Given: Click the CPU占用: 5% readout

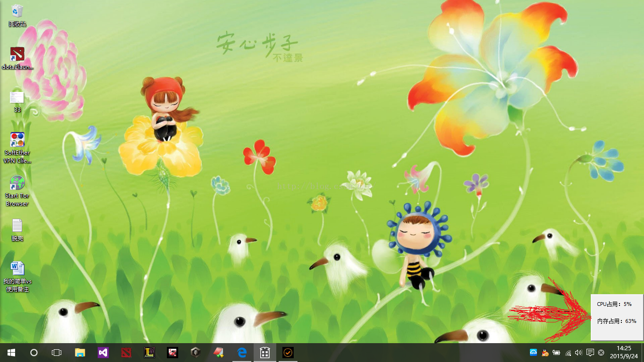Looking at the screenshot, I should tap(614, 304).
